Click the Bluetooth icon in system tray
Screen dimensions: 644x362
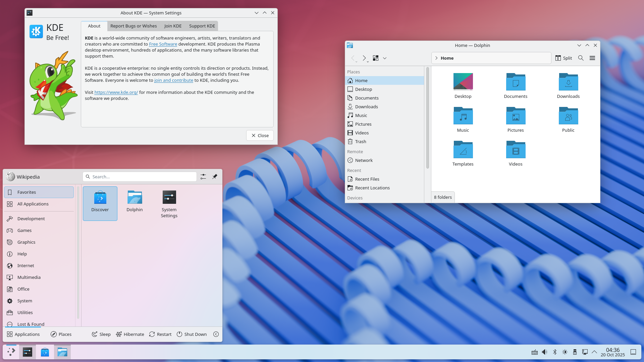(x=554, y=352)
